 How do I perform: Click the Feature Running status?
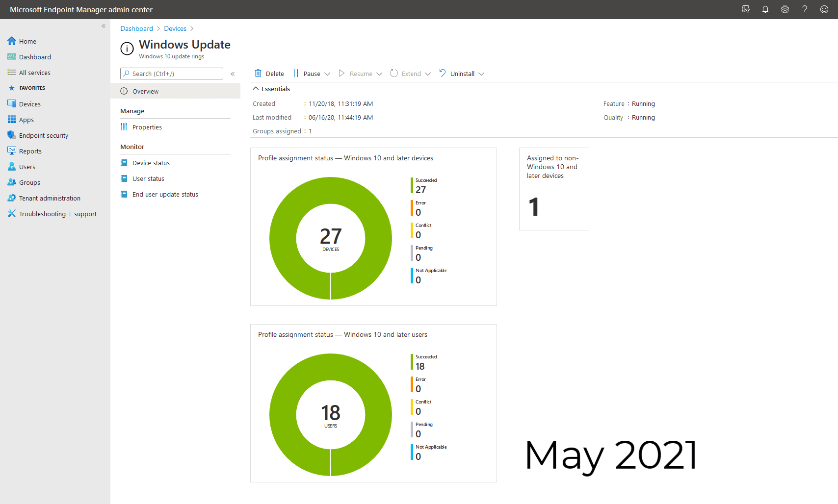(643, 103)
